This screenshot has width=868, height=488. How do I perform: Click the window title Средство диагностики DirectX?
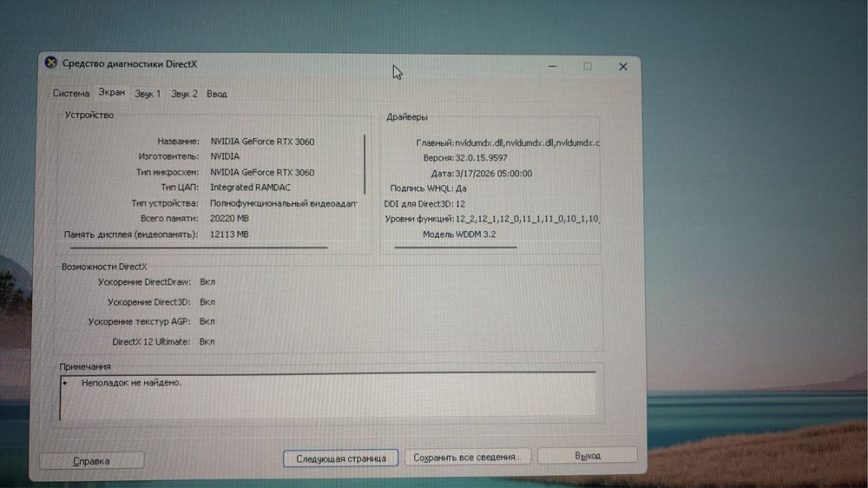(129, 63)
